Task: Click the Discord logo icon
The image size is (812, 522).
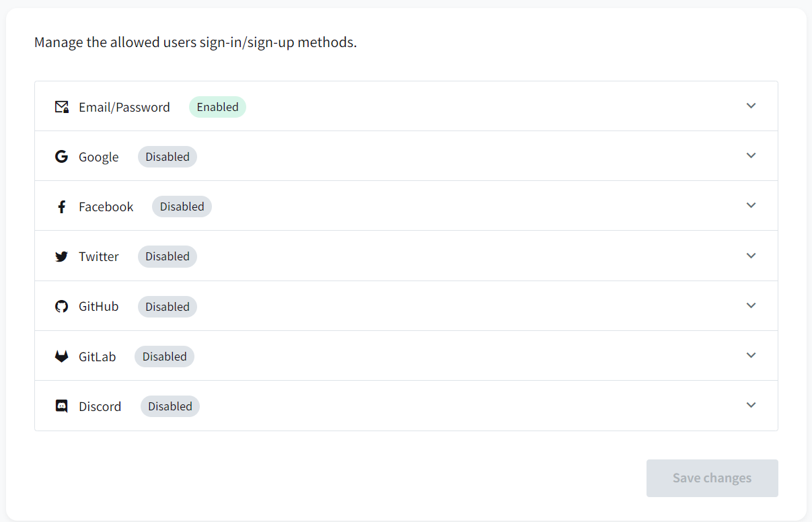Action: (x=62, y=406)
